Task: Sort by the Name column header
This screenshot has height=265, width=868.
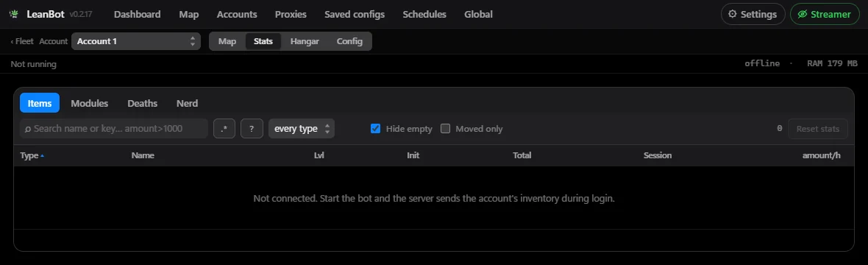Action: 143,156
